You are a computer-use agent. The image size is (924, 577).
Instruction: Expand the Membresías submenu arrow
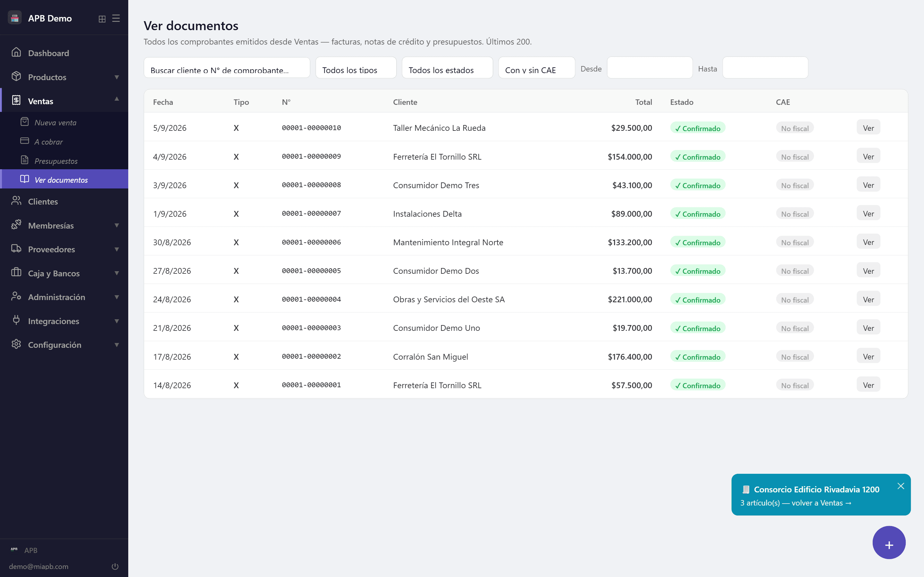117,225
